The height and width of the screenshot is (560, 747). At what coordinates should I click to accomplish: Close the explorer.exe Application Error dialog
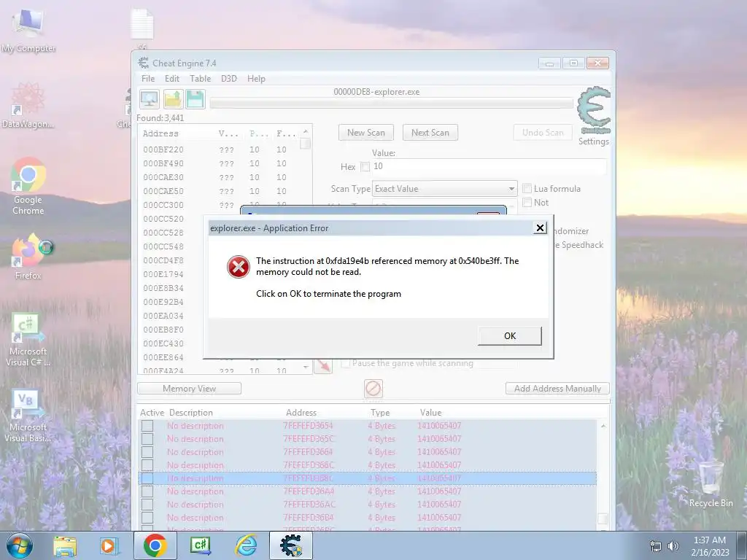point(540,228)
